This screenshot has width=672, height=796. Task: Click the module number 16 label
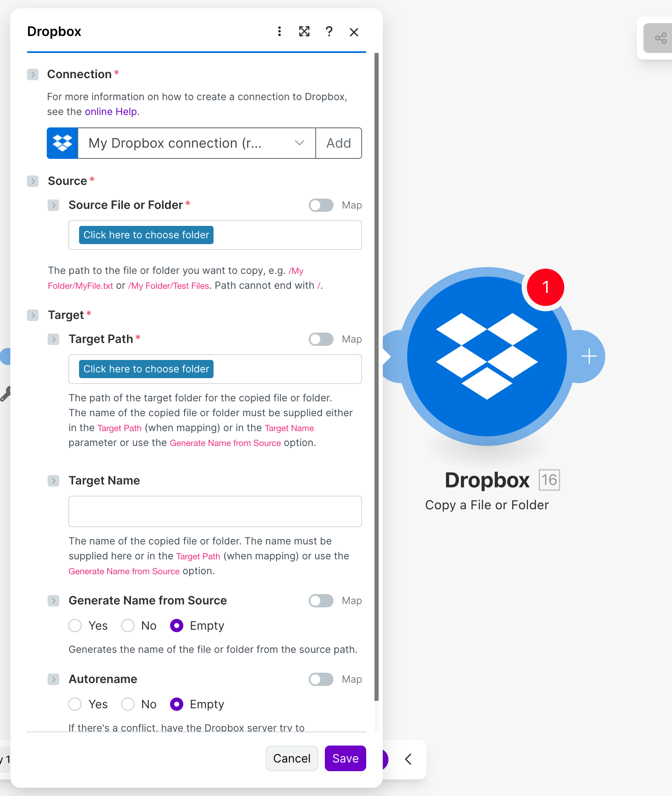[550, 480]
